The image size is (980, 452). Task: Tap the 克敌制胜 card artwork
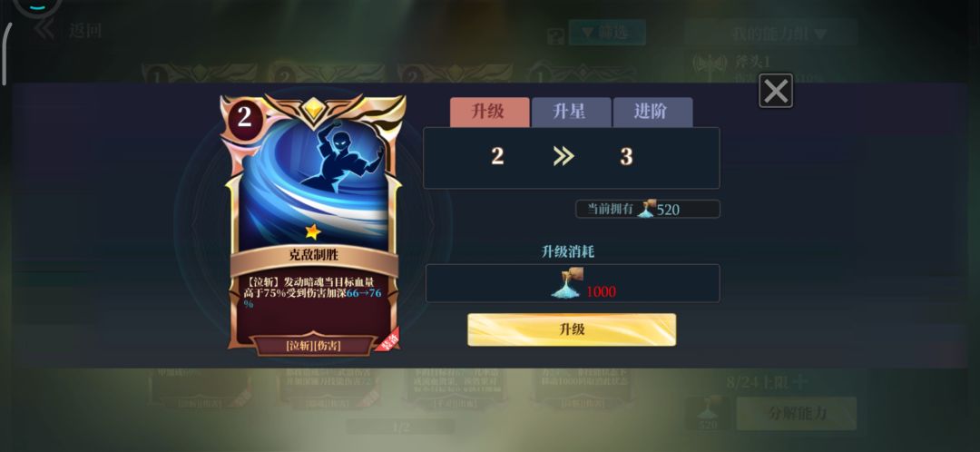click(314, 182)
